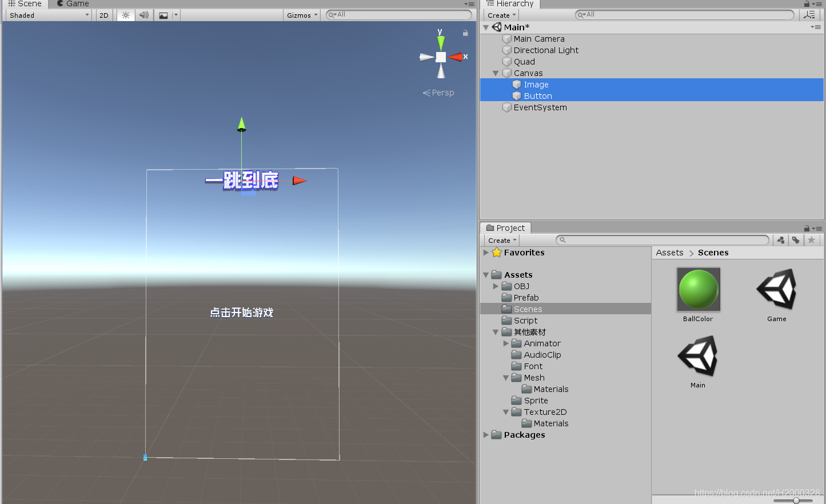Expand the Animator folder
The width and height of the screenshot is (826, 504).
(x=506, y=343)
